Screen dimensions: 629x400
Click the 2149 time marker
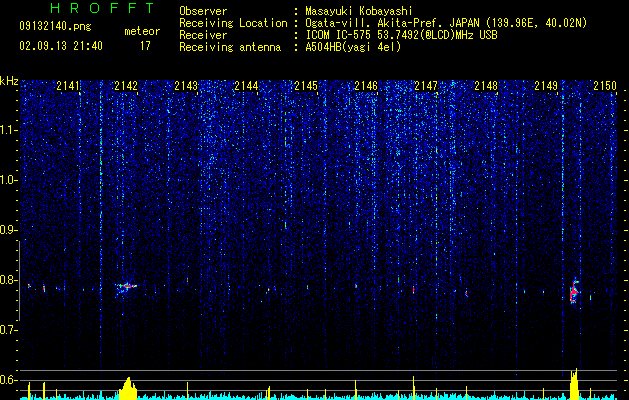coord(546,85)
